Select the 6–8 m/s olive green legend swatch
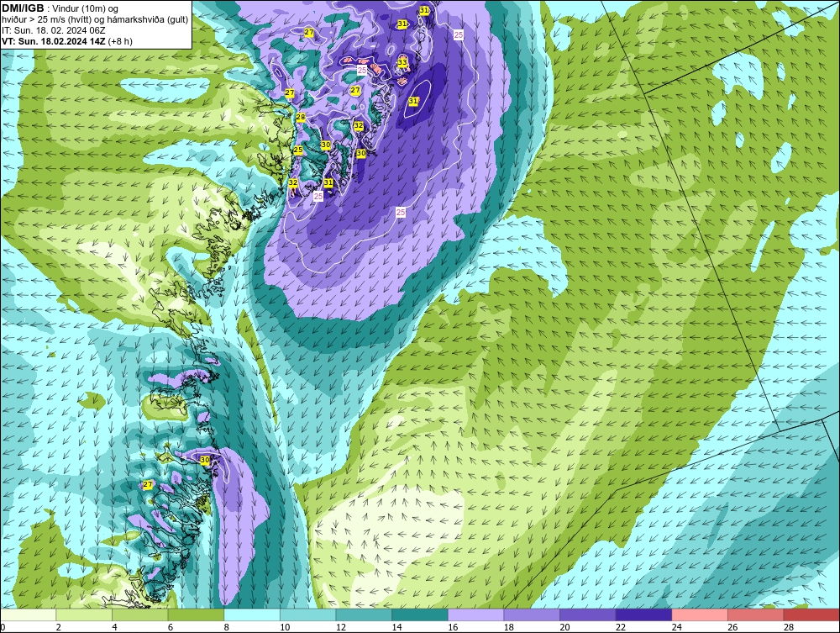The image size is (840, 633). coord(196,615)
